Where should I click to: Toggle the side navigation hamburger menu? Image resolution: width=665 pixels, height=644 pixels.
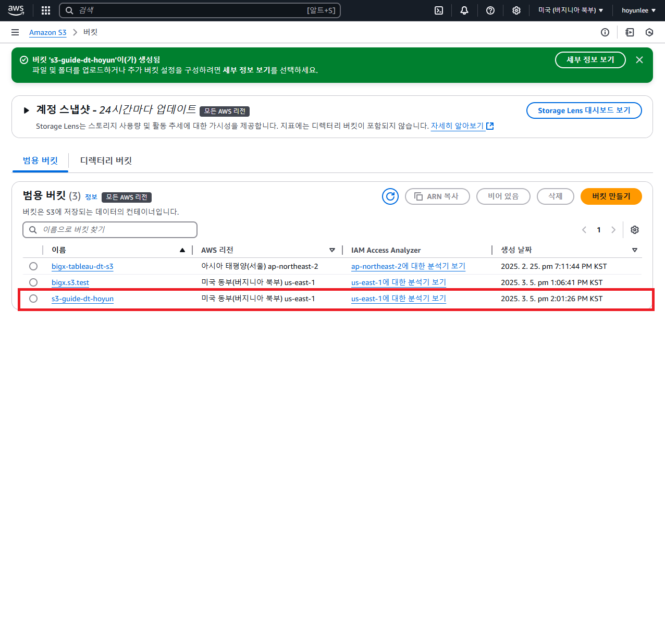(15, 32)
